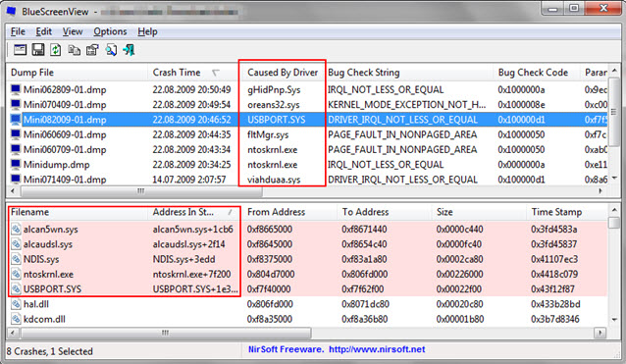
Task: Open the Help menu
Action: coord(147,31)
